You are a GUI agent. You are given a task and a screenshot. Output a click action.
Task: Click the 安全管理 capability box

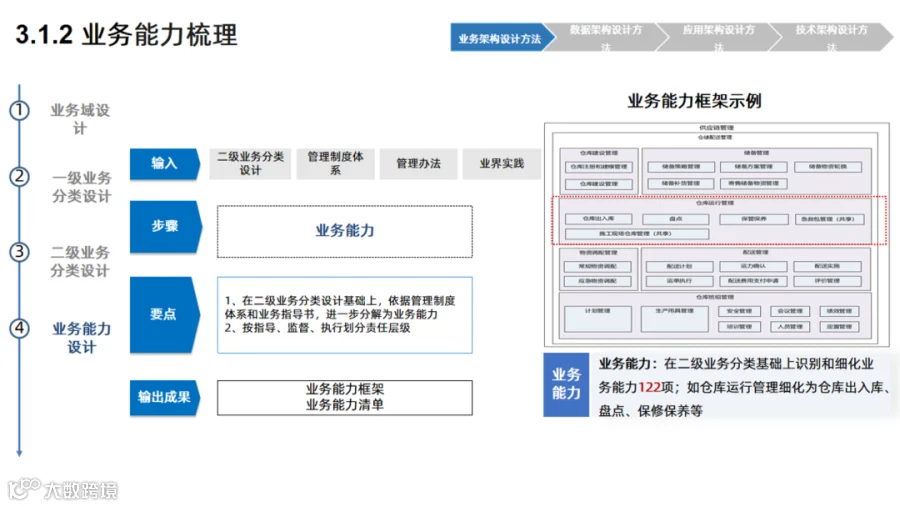click(739, 312)
